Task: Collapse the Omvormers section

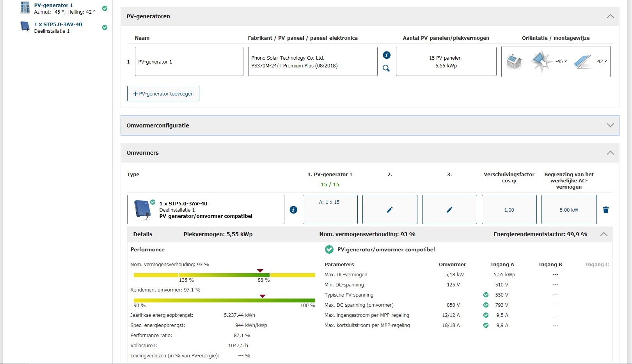Action: pyautogui.click(x=610, y=153)
